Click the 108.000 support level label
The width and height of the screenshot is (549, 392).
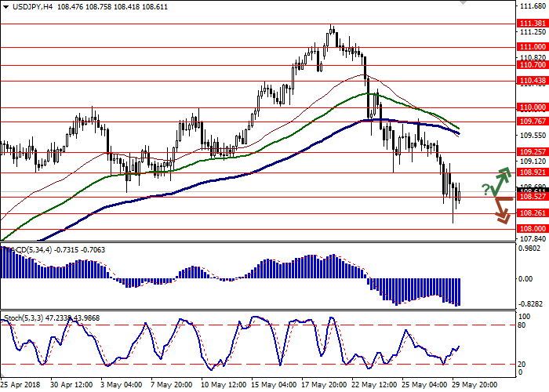(x=533, y=229)
